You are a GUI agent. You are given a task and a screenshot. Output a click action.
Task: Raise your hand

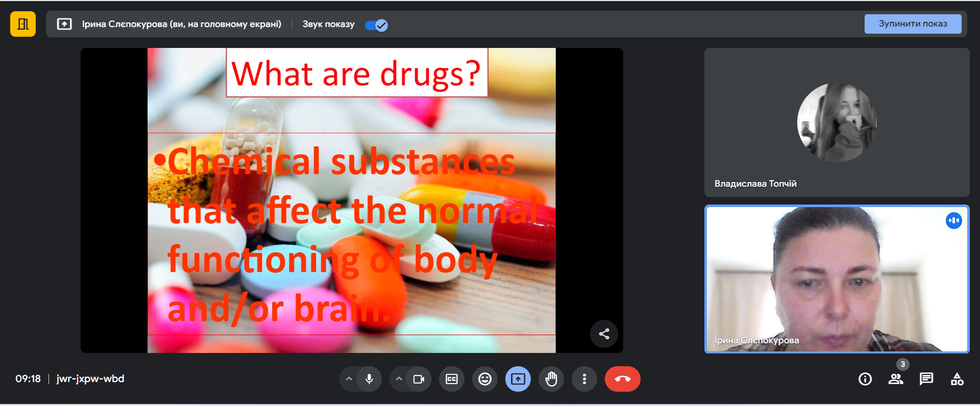point(551,379)
